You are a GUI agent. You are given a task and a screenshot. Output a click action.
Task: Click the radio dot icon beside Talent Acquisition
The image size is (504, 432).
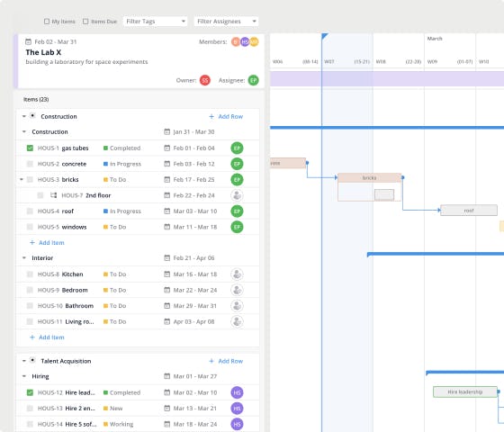point(32,360)
